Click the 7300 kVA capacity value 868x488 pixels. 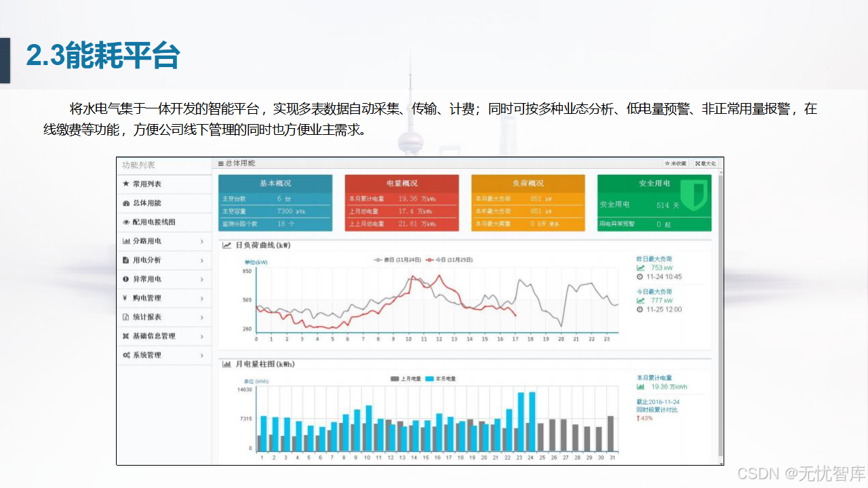pyautogui.click(x=292, y=211)
